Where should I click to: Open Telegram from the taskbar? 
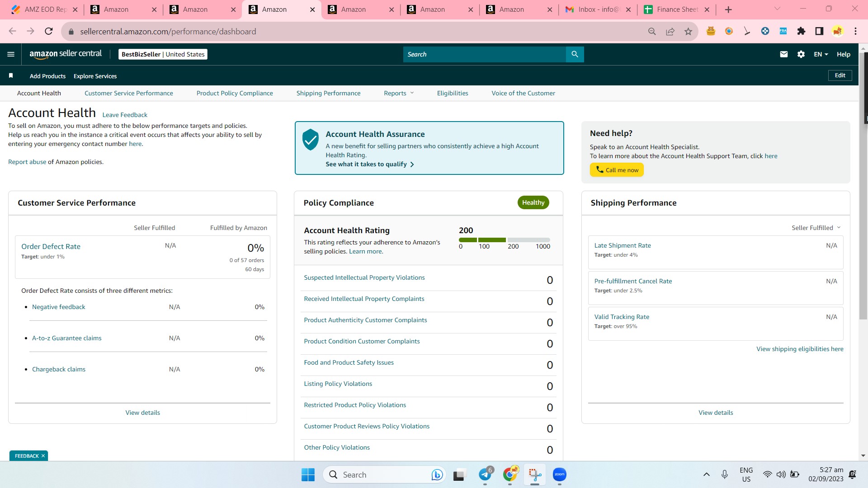[x=485, y=474]
